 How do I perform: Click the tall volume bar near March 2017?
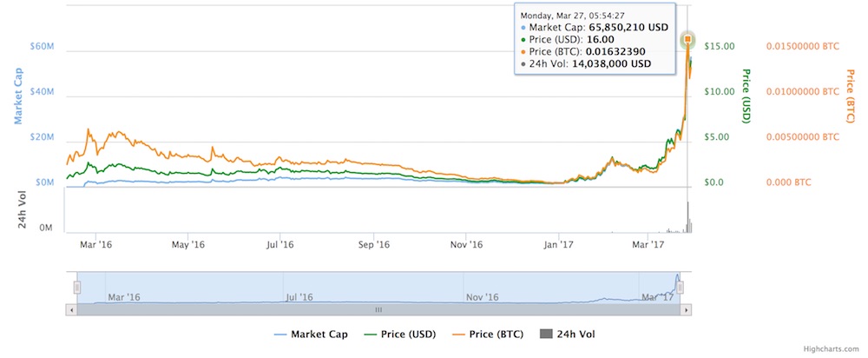pyautogui.click(x=688, y=217)
